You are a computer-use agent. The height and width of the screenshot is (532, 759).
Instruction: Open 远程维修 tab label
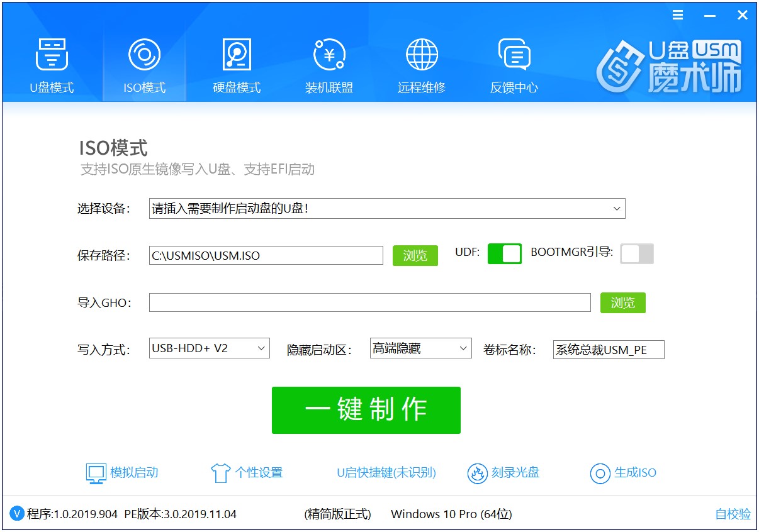tap(422, 87)
